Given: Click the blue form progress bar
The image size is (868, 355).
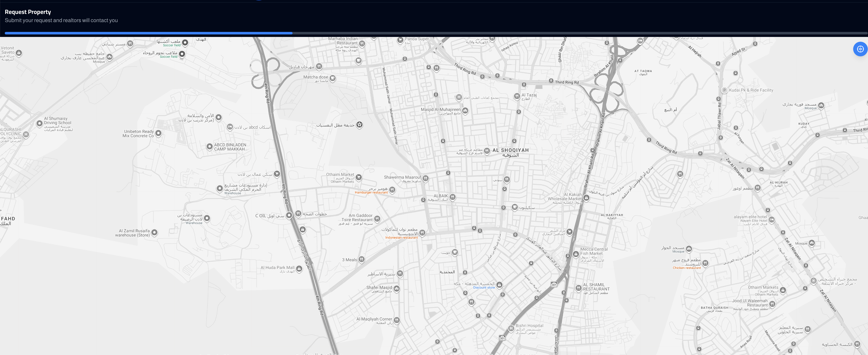Looking at the screenshot, I should click(x=148, y=33).
